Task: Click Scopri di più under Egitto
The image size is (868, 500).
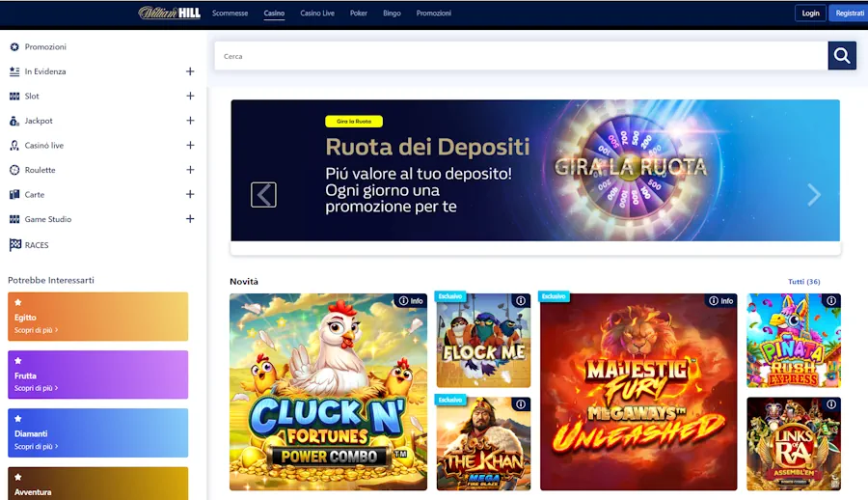Action: coord(36,330)
